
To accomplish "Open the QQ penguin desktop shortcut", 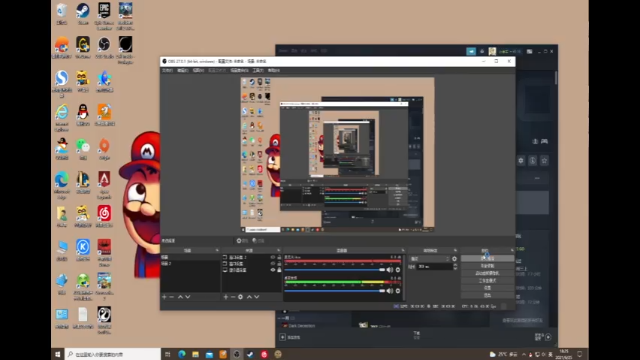I will tap(83, 115).
